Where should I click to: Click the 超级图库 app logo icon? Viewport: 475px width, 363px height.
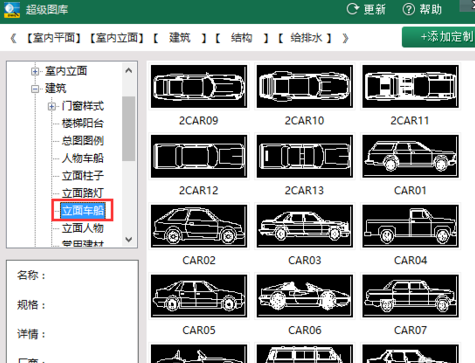[x=12, y=9]
